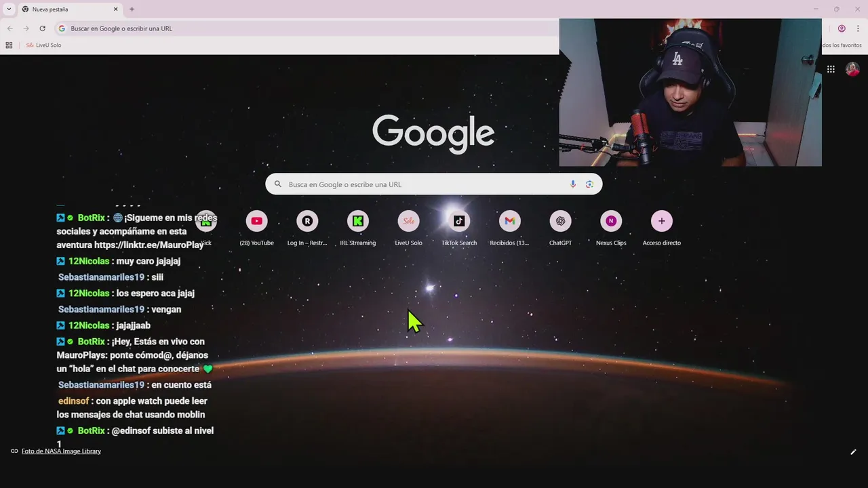Screen dimensions: 868x488
Task: Open a new tab with plus button
Action: click(132, 9)
